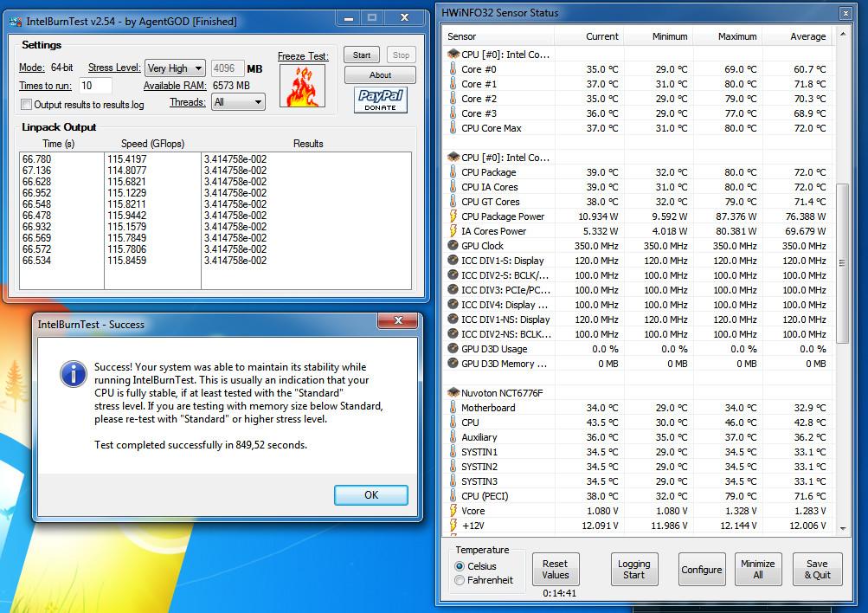Click the lightning icon beside +12V

(x=453, y=525)
